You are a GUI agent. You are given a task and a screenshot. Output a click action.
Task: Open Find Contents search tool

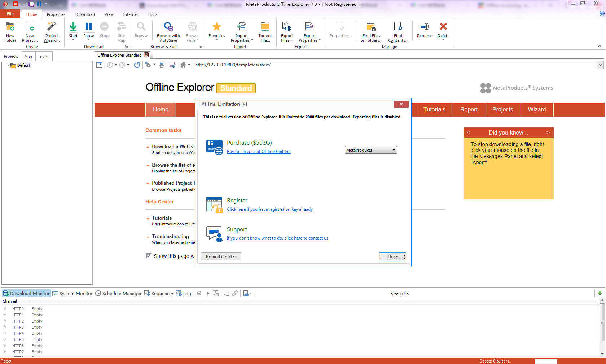click(398, 32)
